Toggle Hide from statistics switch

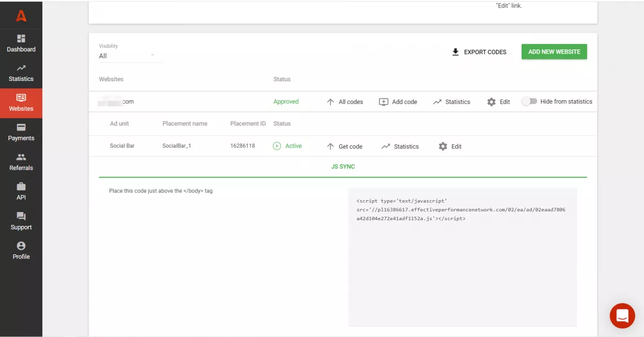(x=529, y=101)
